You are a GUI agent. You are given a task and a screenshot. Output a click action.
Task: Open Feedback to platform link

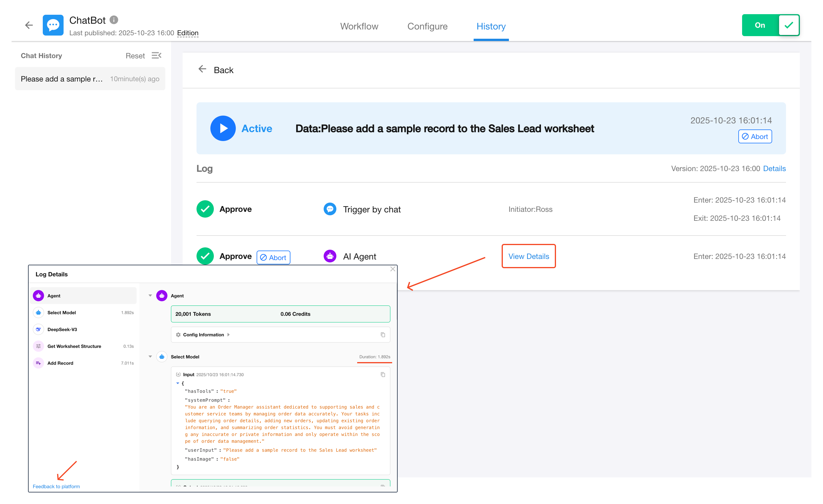56,486
